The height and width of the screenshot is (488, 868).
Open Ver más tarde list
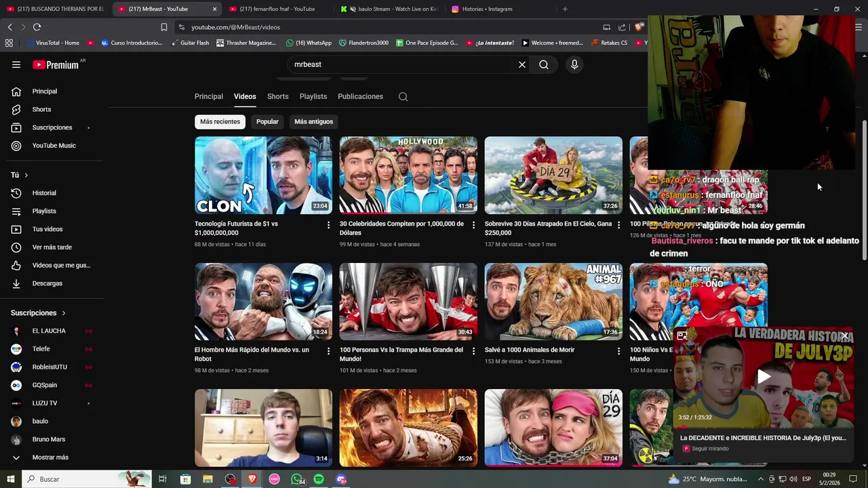52,247
